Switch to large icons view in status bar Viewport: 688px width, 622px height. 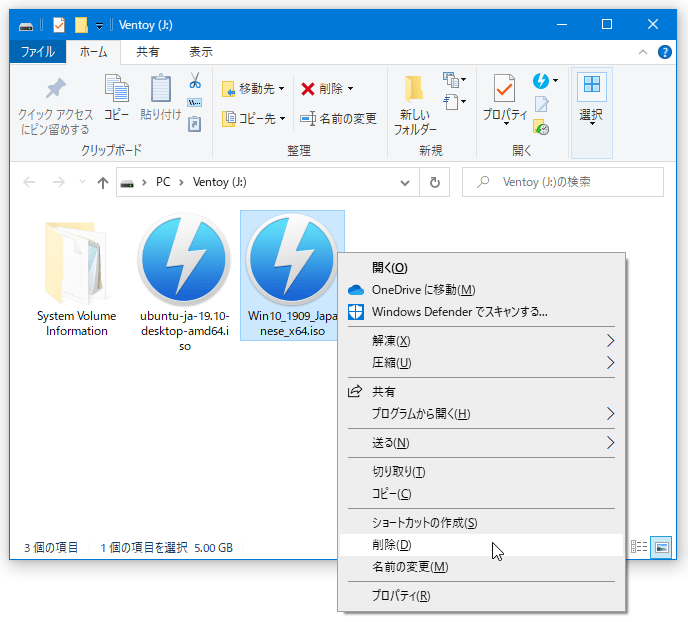point(661,547)
